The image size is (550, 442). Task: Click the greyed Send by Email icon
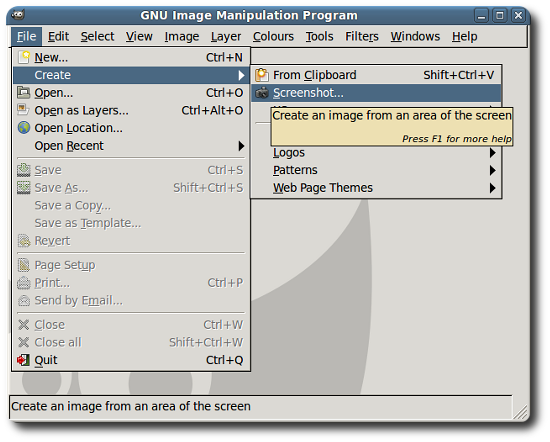coord(24,301)
